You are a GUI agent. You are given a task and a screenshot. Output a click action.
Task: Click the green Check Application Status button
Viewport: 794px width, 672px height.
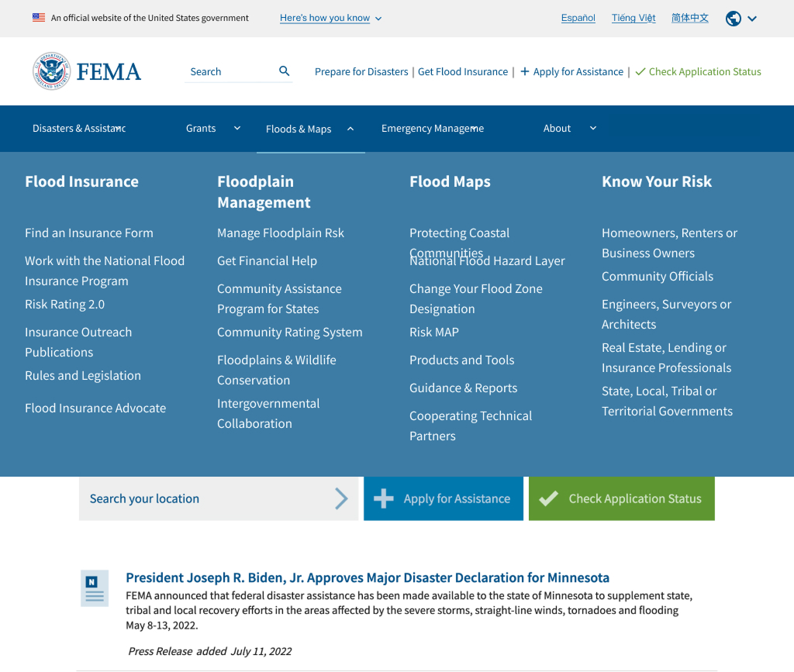point(621,498)
